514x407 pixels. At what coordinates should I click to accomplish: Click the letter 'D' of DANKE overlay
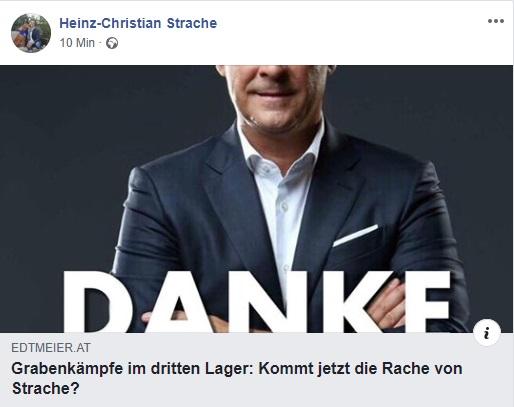point(97,302)
